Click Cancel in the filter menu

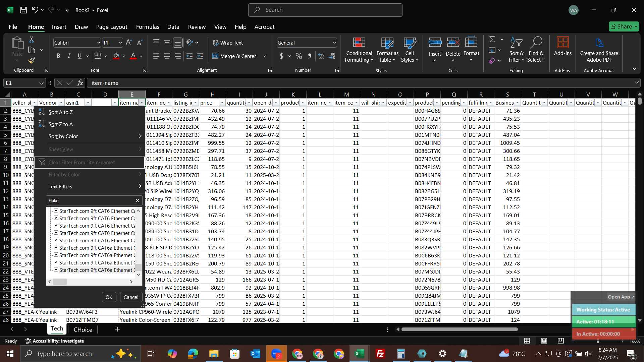(x=131, y=297)
